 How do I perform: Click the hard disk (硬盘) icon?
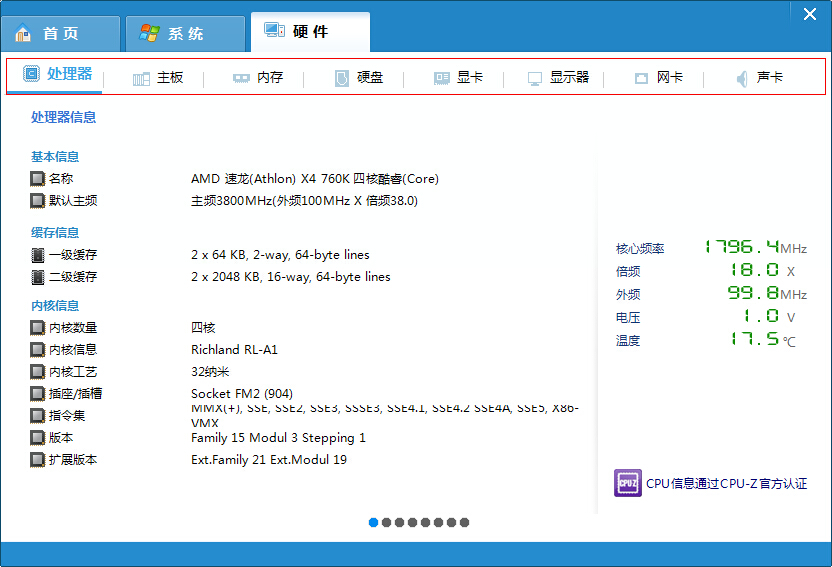[x=342, y=78]
